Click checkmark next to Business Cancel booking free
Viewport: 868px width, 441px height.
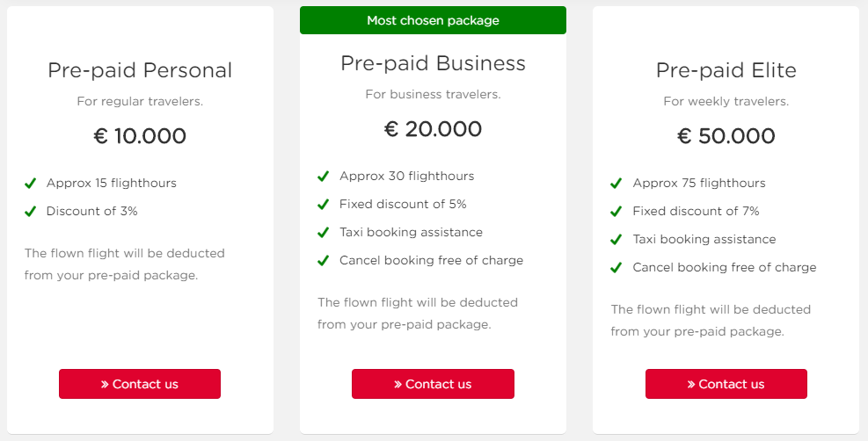coord(324,261)
